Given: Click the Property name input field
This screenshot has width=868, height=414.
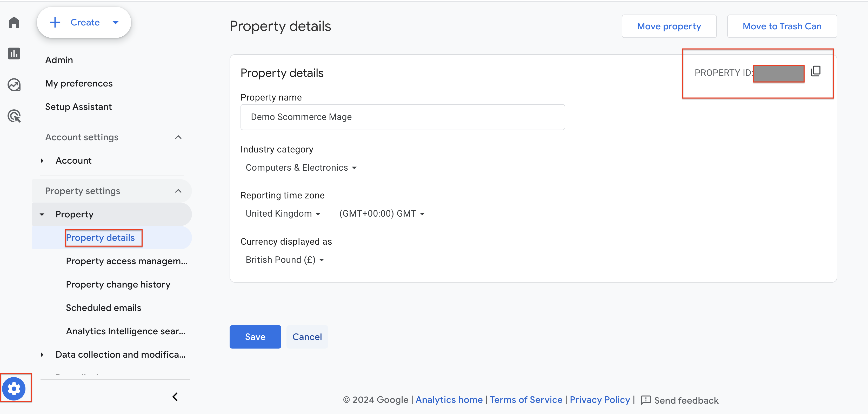Looking at the screenshot, I should coord(402,117).
